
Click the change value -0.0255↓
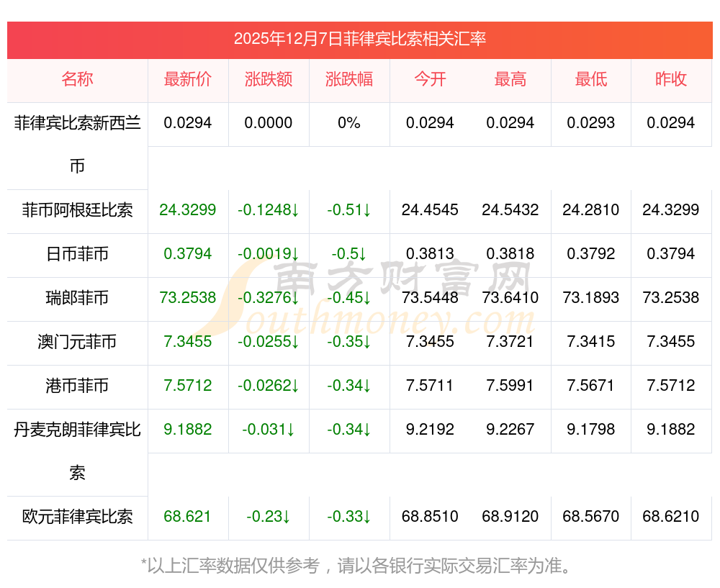tap(268, 342)
